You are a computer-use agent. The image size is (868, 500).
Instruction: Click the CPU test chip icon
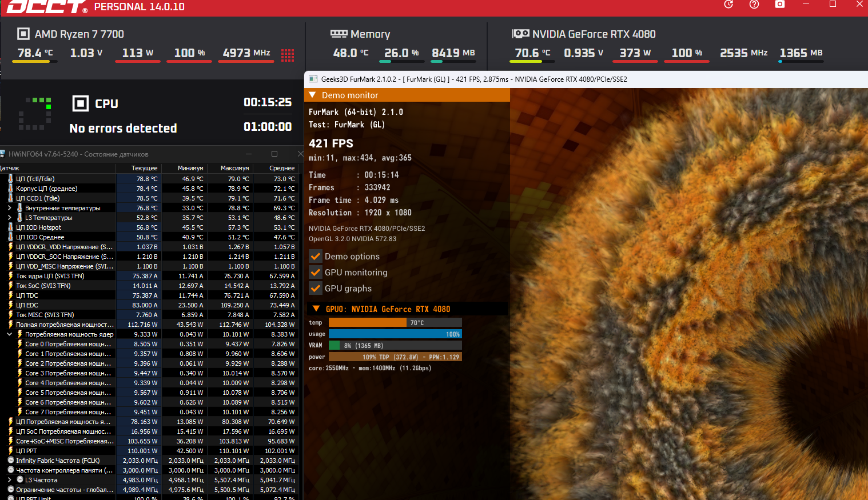(81, 103)
